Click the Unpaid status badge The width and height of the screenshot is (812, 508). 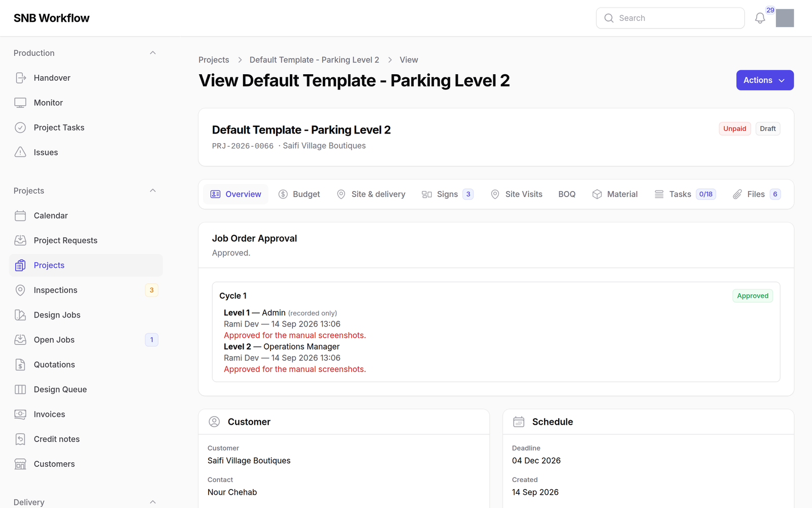pyautogui.click(x=734, y=129)
